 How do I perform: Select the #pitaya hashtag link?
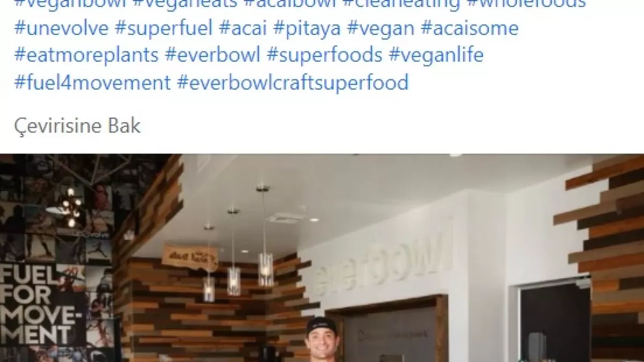pos(307,28)
